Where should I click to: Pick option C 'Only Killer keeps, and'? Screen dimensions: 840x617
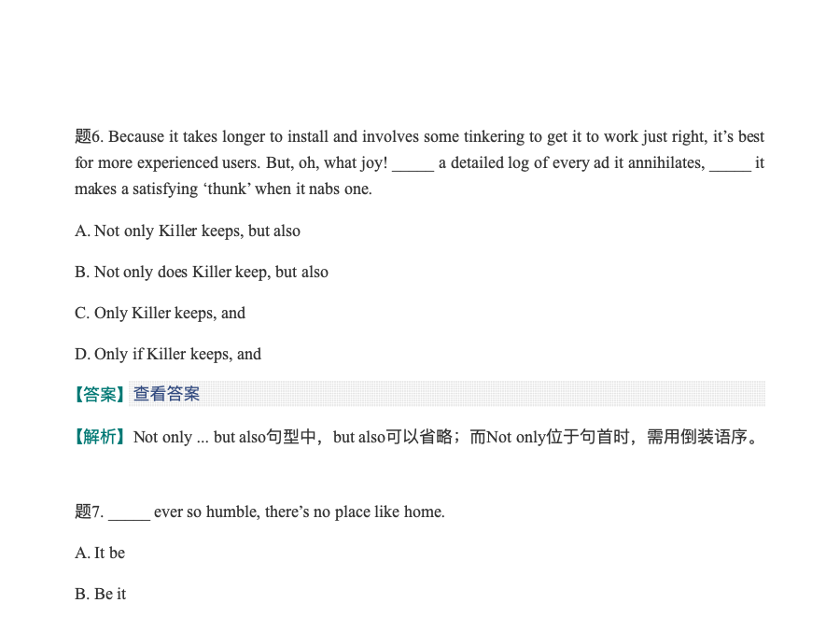(x=160, y=313)
